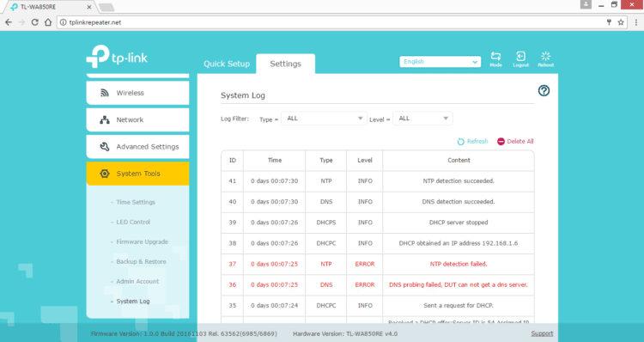644x342 pixels.
Task: Click the Hardware Version text in footer
Action: coord(345,333)
